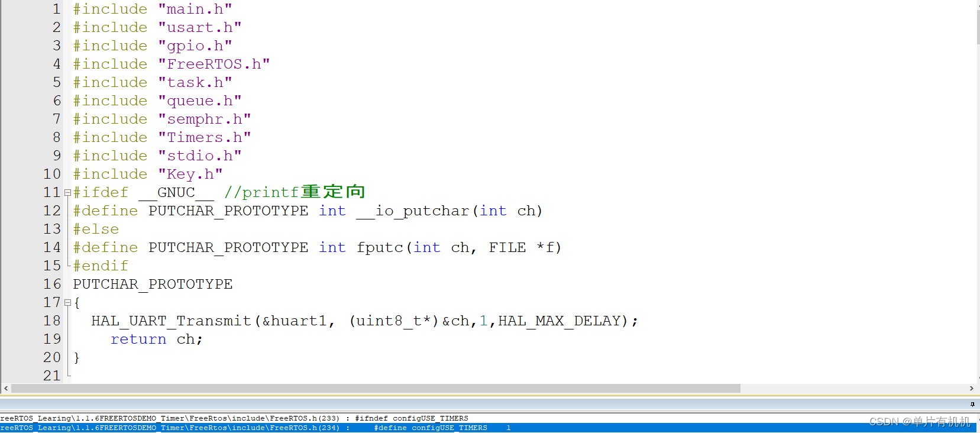Screen dimensions: 980x433
Task: Collapse the function body fold at line 17
Action: click(67, 303)
